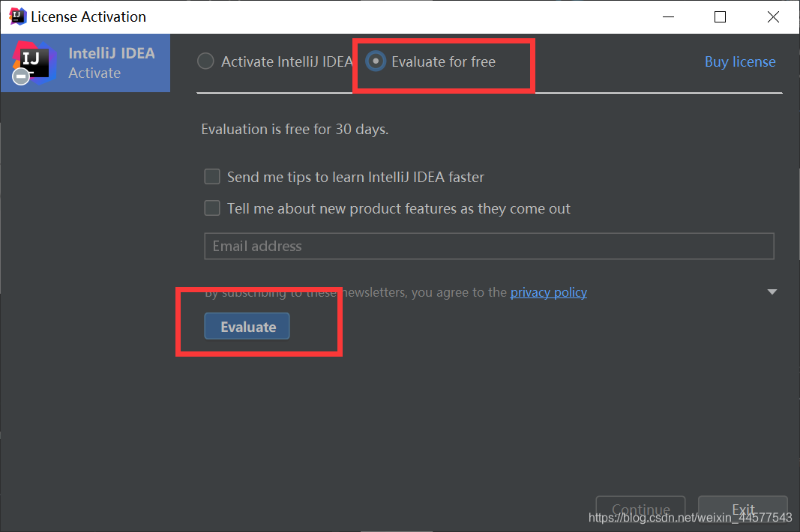Click the Exit button
Viewport: 800px width, 532px height.
click(742, 510)
